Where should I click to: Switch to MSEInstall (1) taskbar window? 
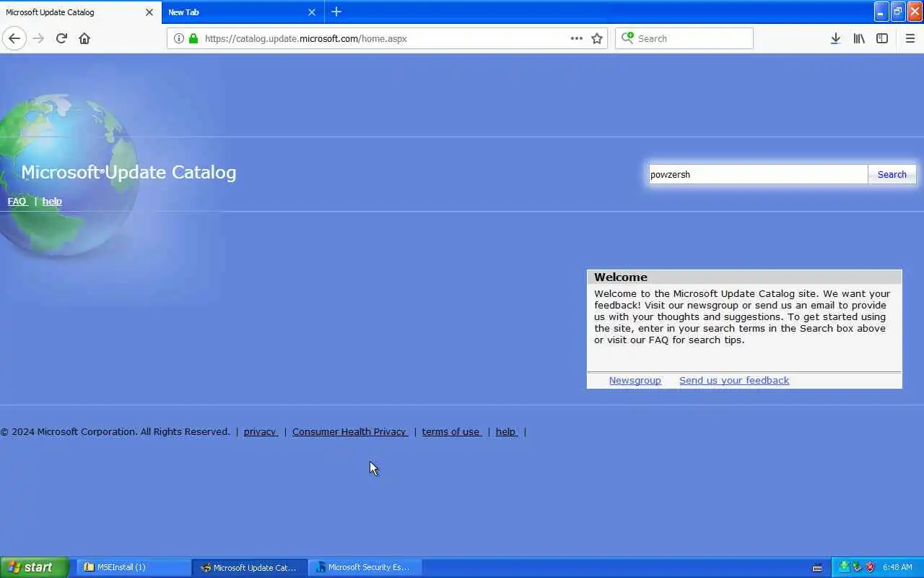click(x=134, y=567)
